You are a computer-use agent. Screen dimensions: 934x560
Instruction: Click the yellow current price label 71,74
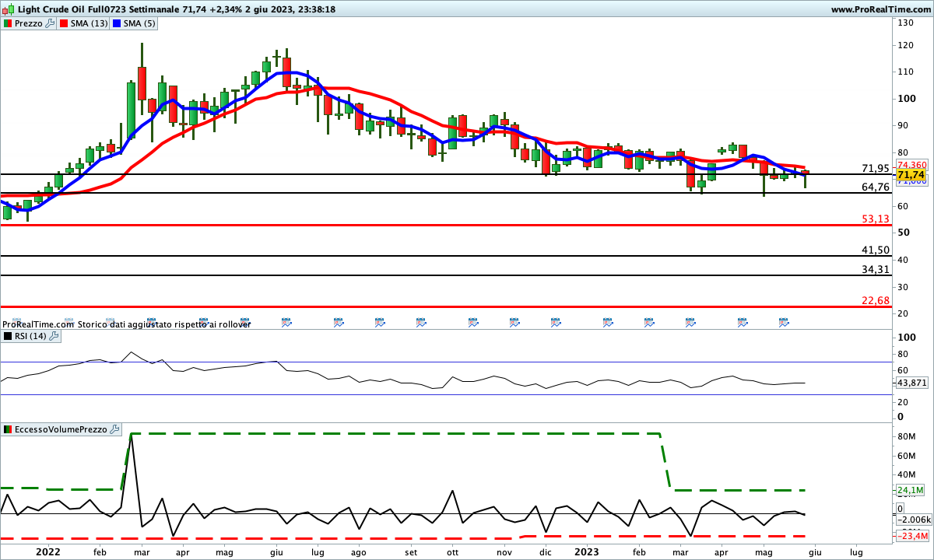911,176
